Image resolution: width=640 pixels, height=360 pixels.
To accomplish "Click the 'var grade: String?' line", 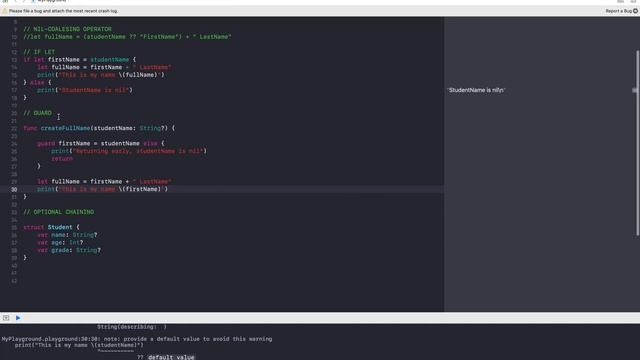I will [69, 250].
